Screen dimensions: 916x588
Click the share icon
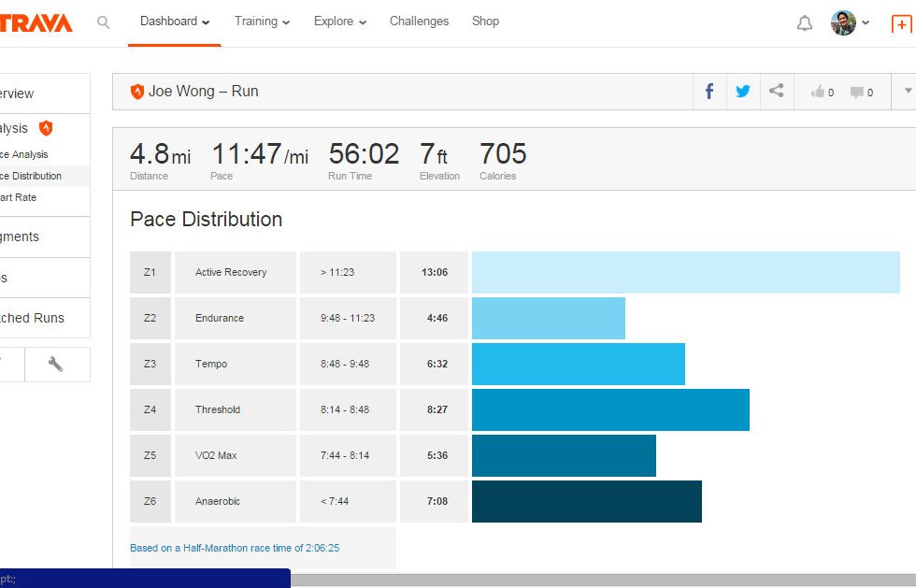point(776,92)
